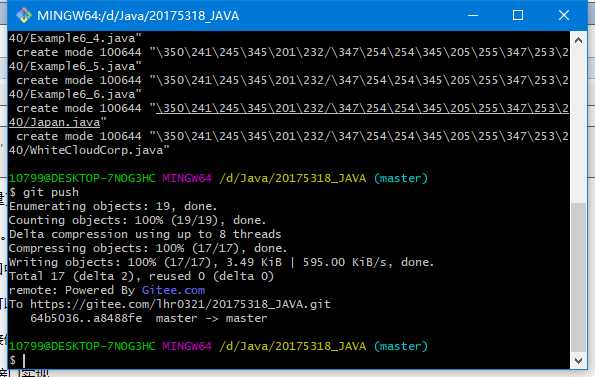This screenshot has width=595, height=377.
Task: Click the https://gitee.com/lhr0321/20175318_JAVA.git URL
Action: [x=180, y=304]
